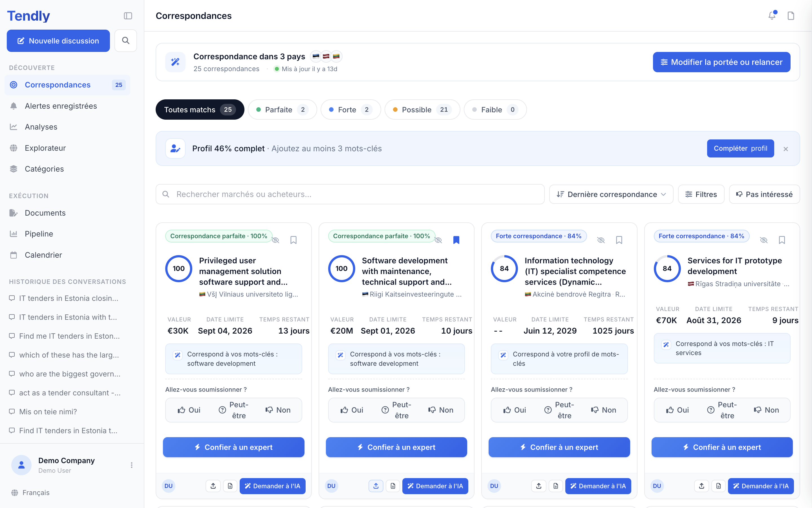812x508 pixels.
Task: Change language from Français
Action: click(x=30, y=492)
